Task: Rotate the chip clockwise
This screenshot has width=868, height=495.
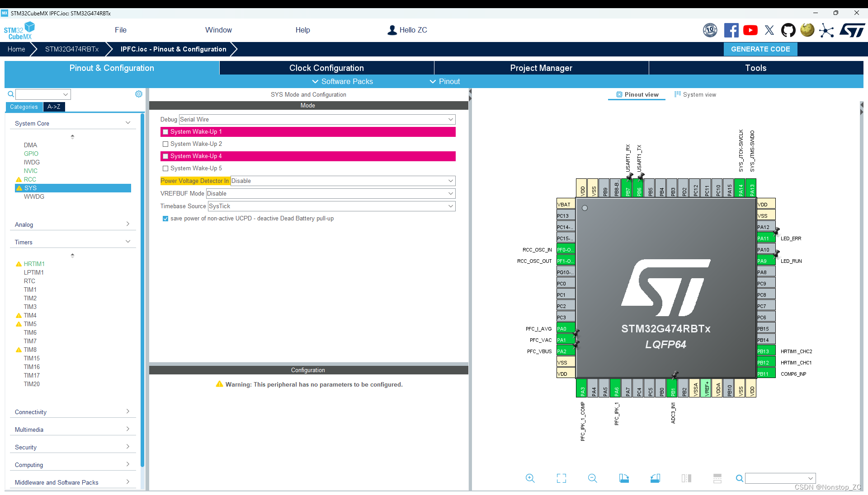Action: click(x=624, y=478)
